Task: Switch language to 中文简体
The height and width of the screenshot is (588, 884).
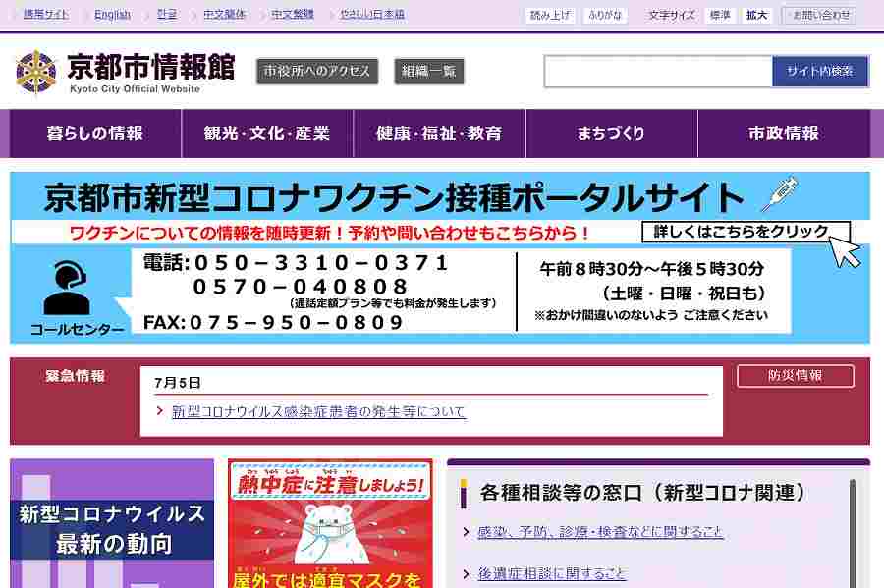Action: (x=224, y=14)
